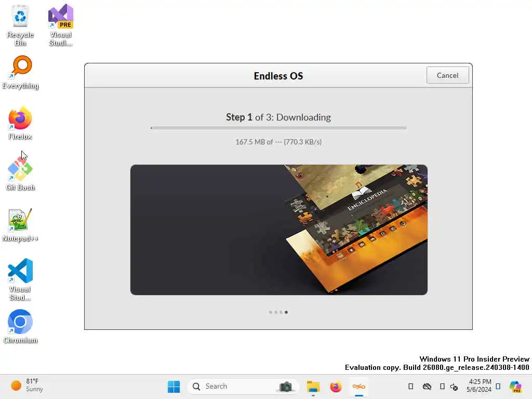Select the first slideshow page dot
Image resolution: width=532 pixels, height=399 pixels.
tap(270, 312)
